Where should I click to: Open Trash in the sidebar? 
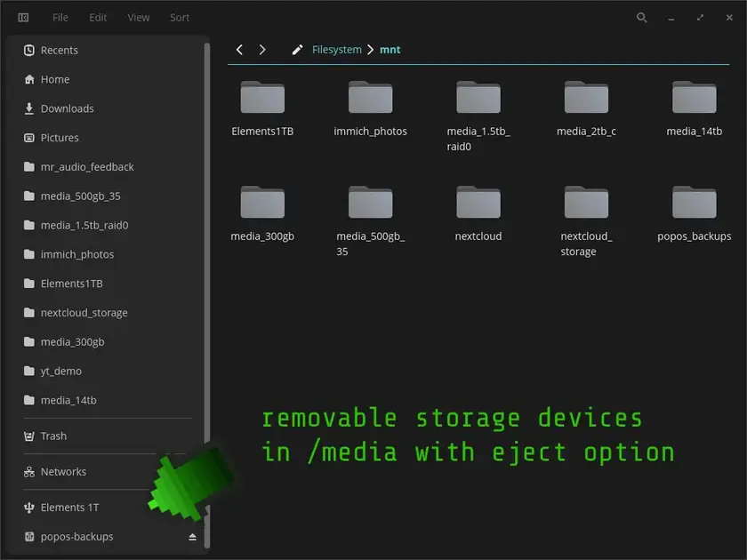tap(109, 436)
